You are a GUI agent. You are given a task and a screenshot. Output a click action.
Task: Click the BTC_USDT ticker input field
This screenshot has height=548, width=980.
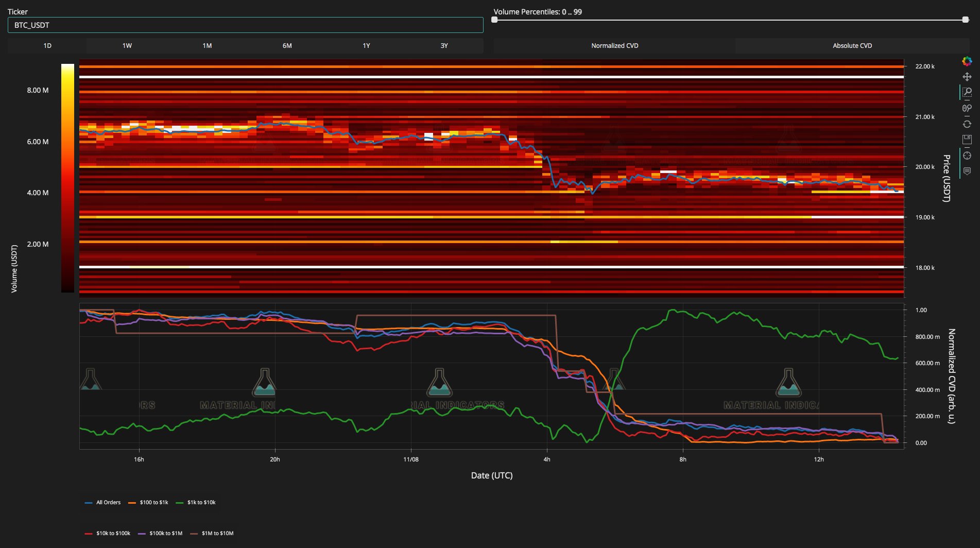[x=245, y=25]
